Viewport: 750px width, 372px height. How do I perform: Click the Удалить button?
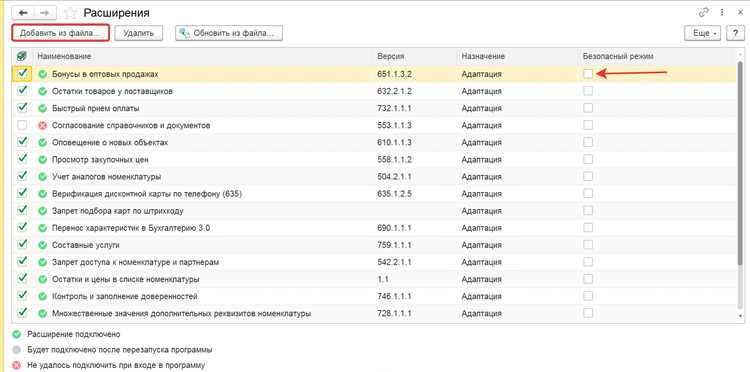138,33
